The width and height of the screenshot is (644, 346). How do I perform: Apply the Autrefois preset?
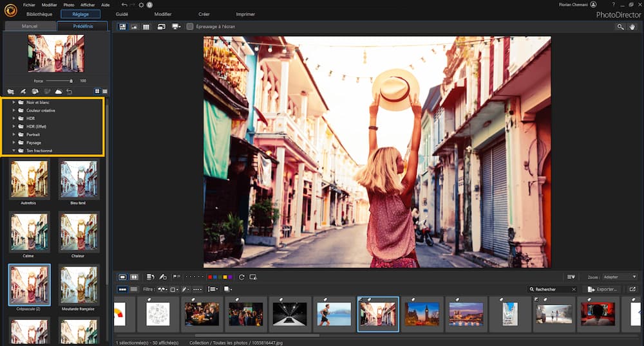(x=29, y=179)
